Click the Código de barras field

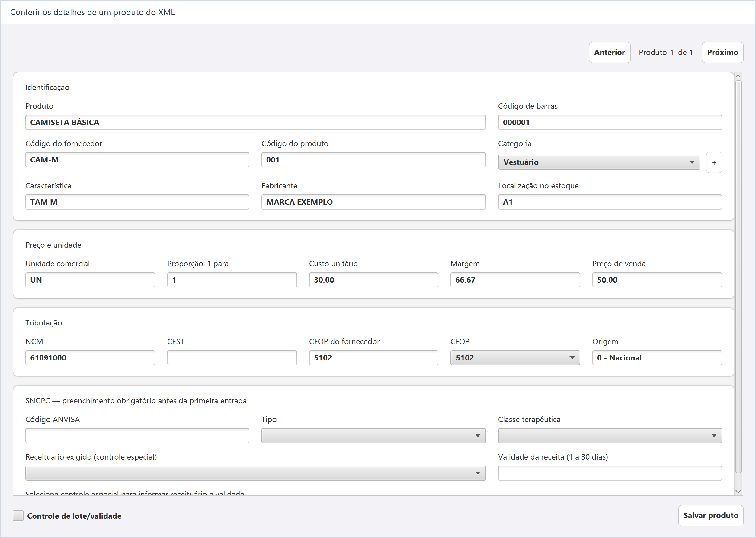pos(610,122)
